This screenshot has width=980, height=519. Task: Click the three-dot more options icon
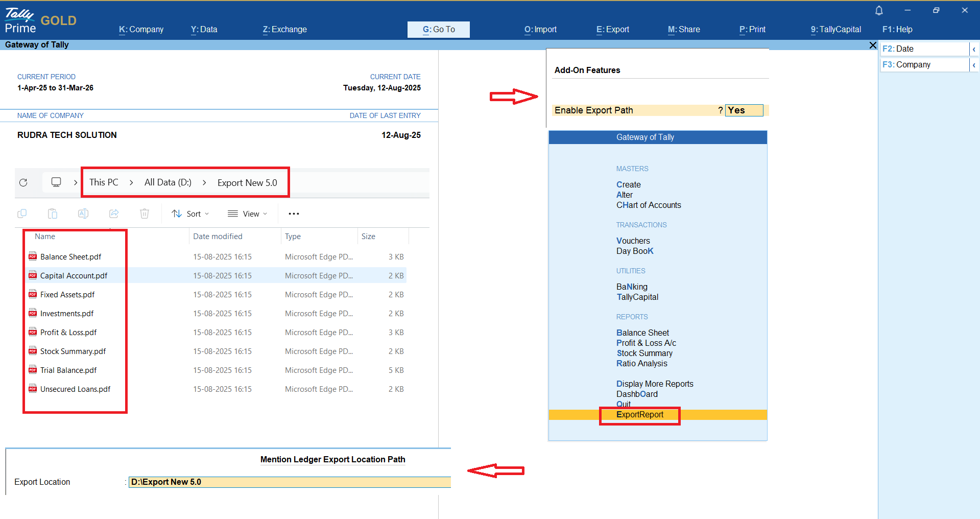pos(294,214)
